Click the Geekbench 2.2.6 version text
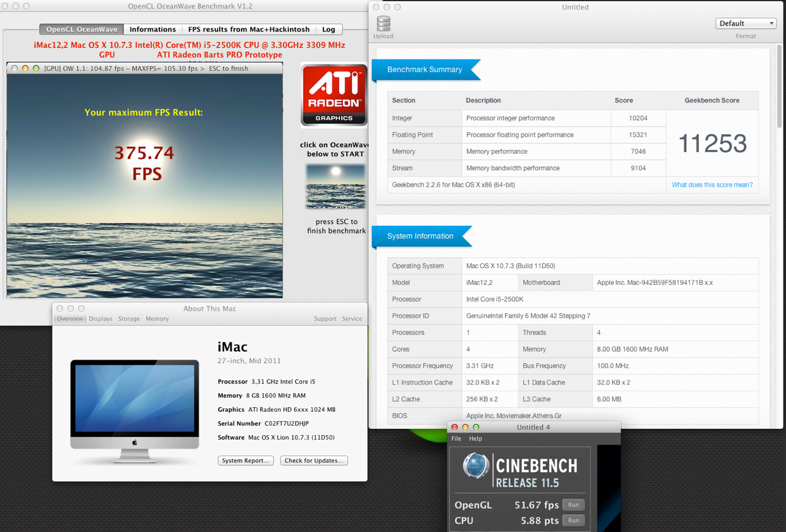786x532 pixels. click(x=453, y=185)
